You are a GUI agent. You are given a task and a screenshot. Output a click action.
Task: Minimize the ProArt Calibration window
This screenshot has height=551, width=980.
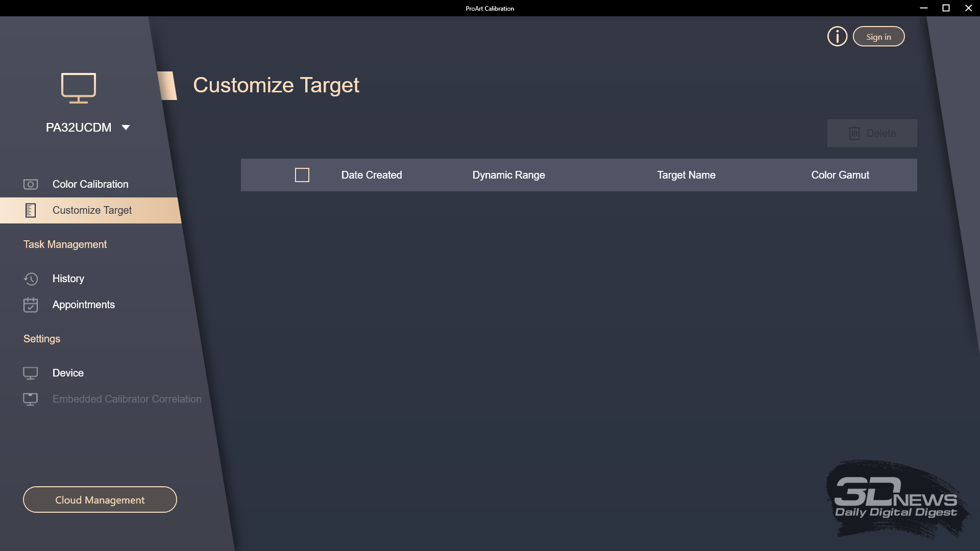coord(923,8)
